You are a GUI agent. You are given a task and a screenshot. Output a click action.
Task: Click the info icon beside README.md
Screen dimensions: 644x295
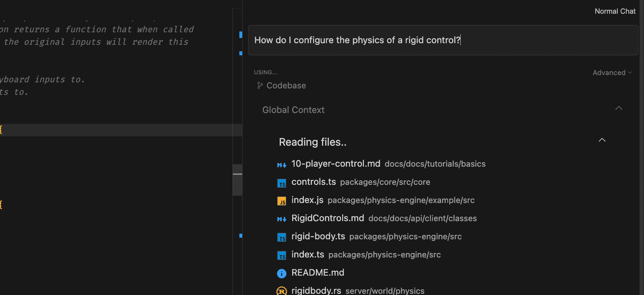click(x=282, y=274)
